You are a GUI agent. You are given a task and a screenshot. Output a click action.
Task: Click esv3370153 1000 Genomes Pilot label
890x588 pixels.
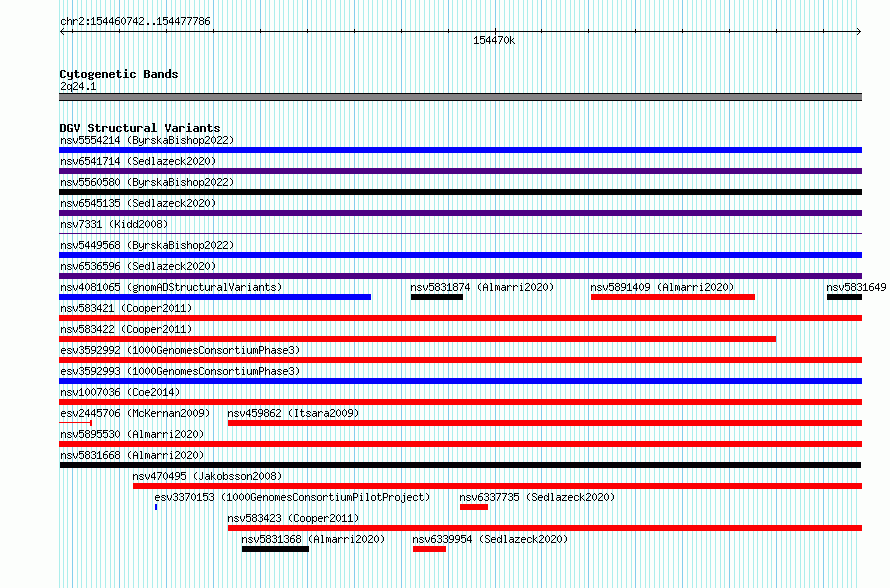292,497
